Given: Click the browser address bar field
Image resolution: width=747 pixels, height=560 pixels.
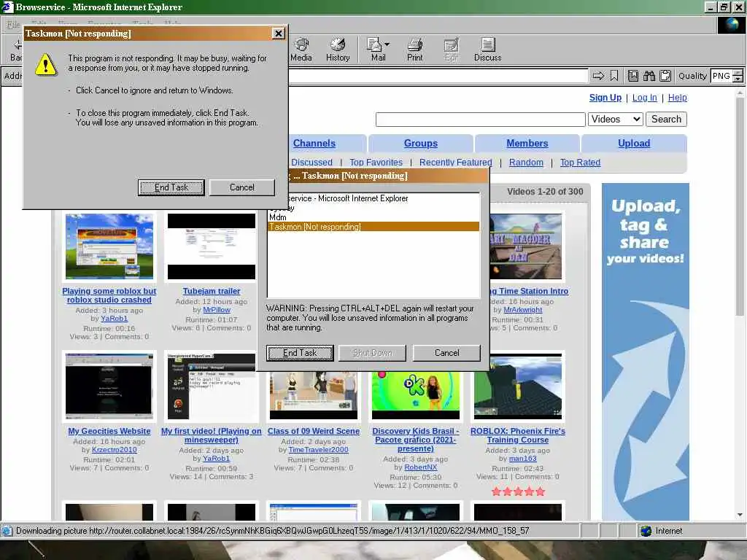Looking at the screenshot, I should [x=438, y=76].
